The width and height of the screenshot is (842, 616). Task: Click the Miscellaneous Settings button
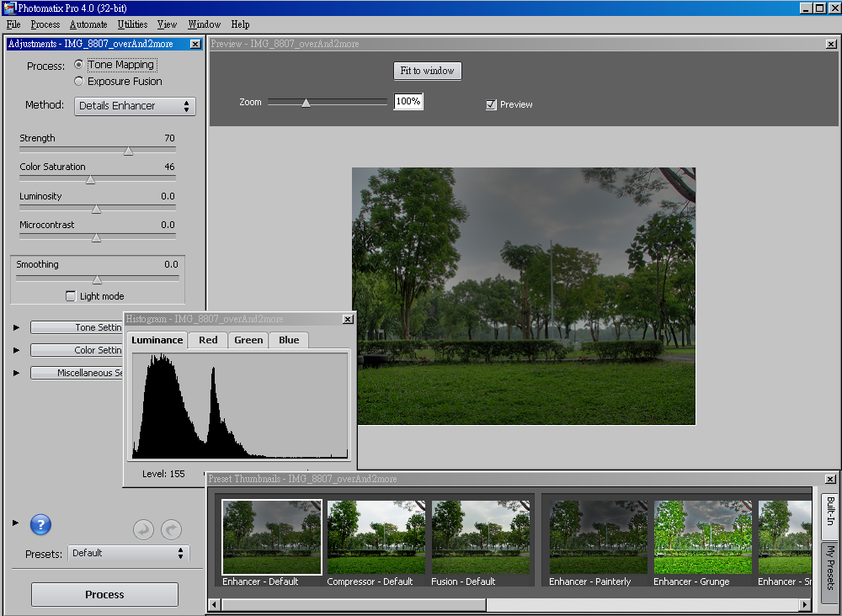click(x=77, y=373)
